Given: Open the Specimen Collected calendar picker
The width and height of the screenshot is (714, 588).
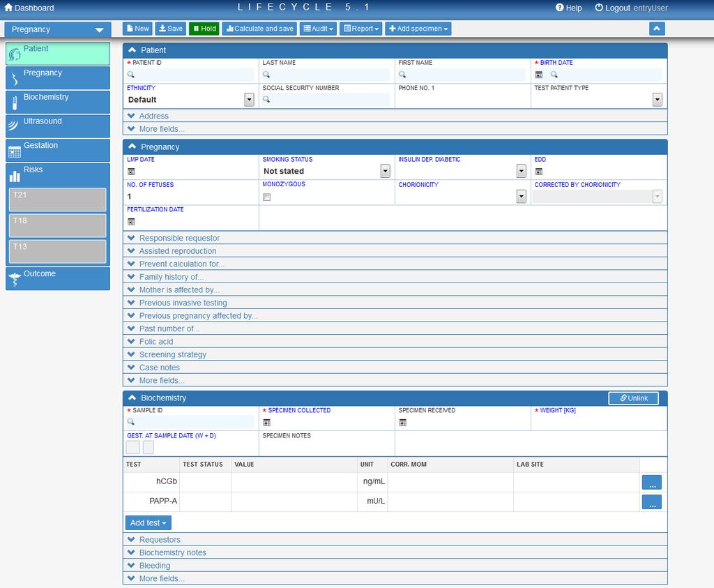Looking at the screenshot, I should (x=267, y=423).
